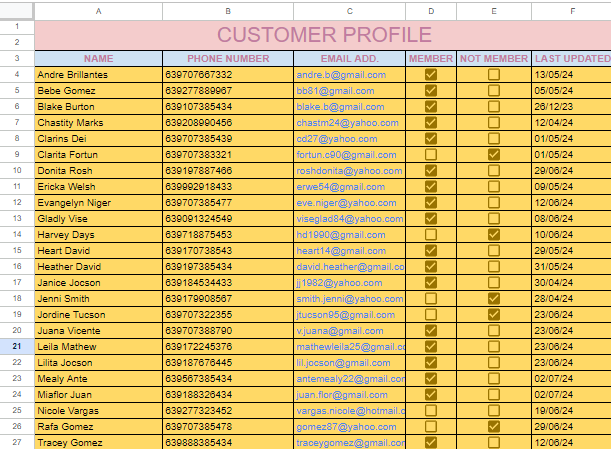
Task: Select phone number 639179908567
Action: pyautogui.click(x=228, y=298)
